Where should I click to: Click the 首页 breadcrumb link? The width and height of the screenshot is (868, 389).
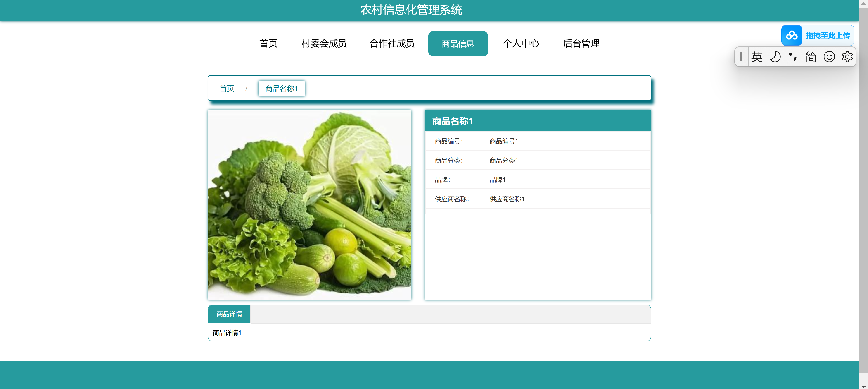pos(226,88)
